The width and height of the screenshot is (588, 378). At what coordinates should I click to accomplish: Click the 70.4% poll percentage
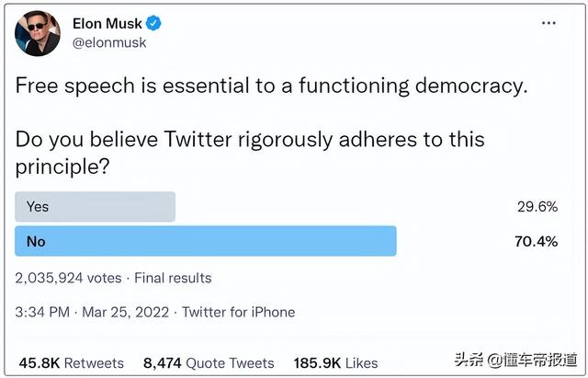tap(537, 241)
